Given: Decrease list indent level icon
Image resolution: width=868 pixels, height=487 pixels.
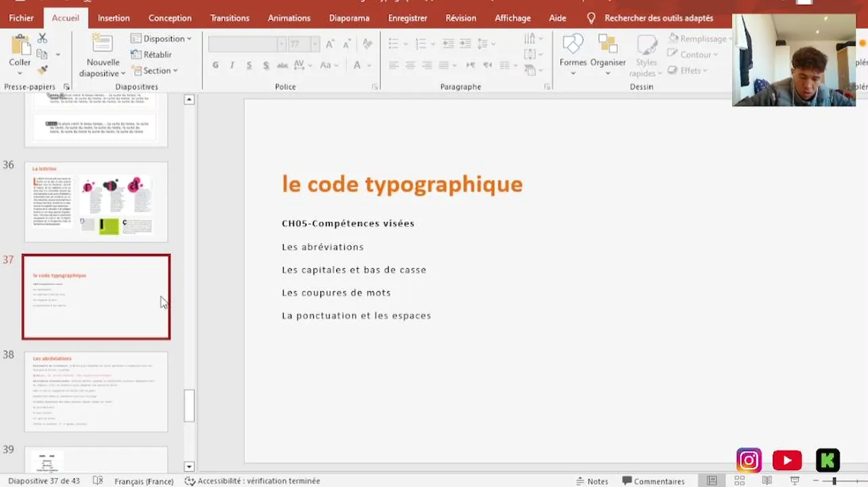Looking at the screenshot, I should click(448, 44).
